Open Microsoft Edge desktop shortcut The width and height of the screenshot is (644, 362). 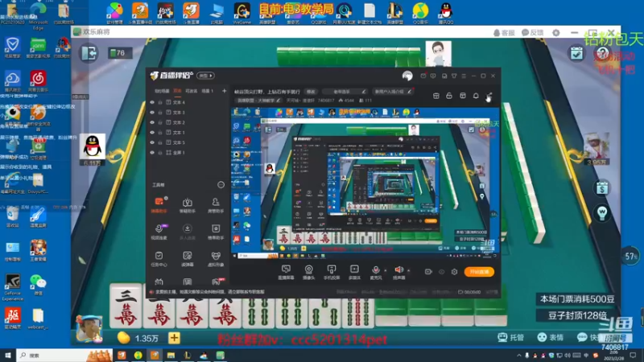click(x=38, y=15)
